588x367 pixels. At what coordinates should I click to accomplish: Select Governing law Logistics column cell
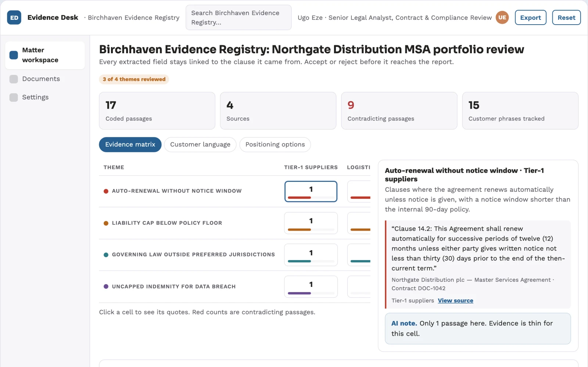359,255
